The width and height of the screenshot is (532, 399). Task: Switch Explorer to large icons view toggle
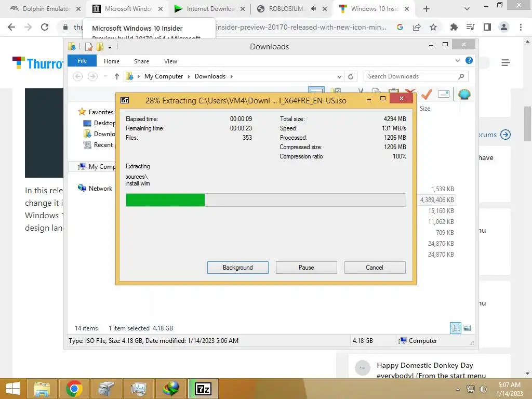pos(467,328)
